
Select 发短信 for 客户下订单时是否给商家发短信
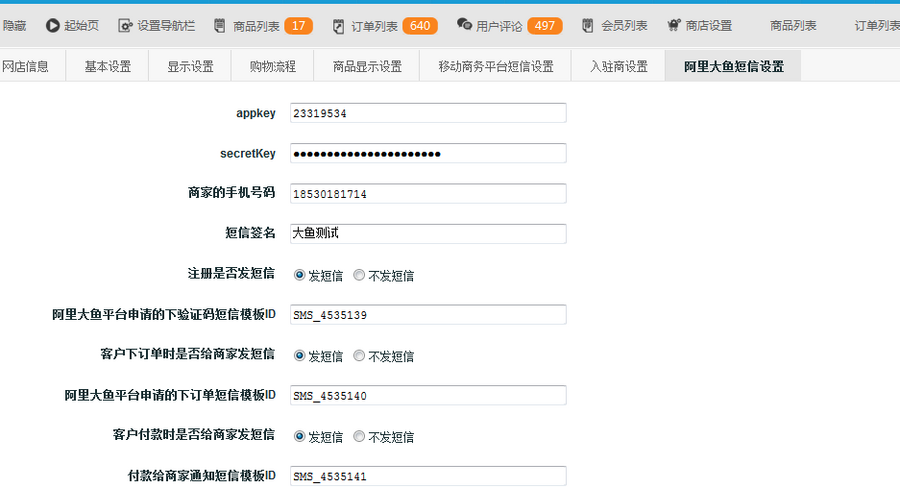(299, 355)
